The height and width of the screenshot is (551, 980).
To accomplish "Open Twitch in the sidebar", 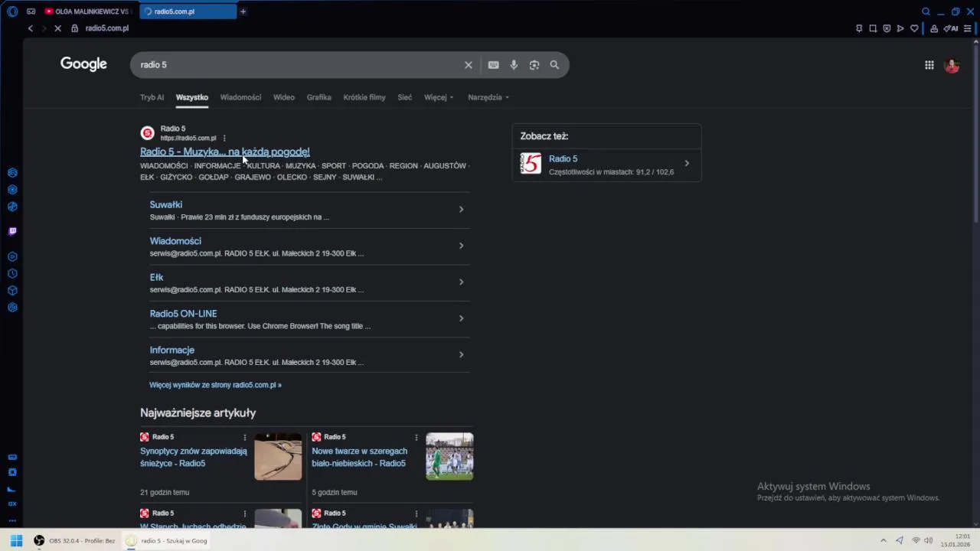I will tap(12, 231).
